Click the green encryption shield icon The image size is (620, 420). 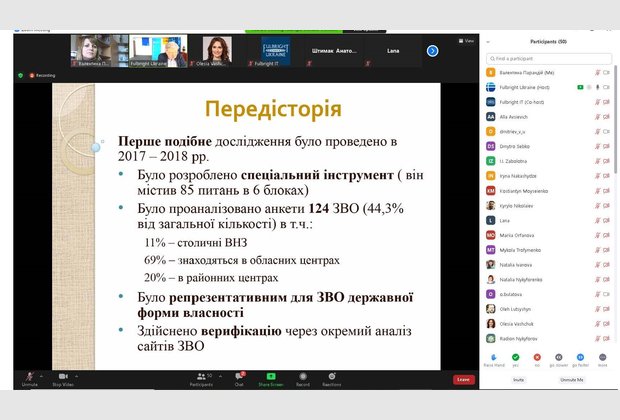pyautogui.click(x=21, y=75)
